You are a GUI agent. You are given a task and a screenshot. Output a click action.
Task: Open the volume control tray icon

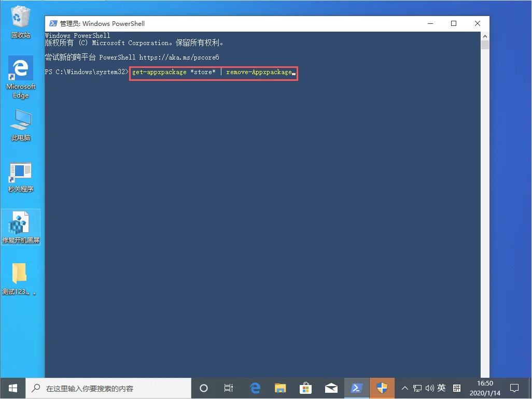pos(429,388)
